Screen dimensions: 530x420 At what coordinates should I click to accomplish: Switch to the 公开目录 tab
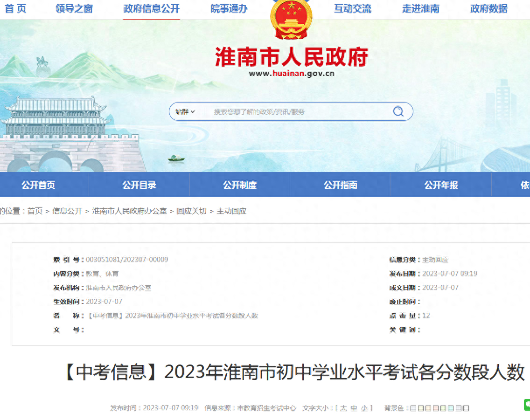pos(139,185)
